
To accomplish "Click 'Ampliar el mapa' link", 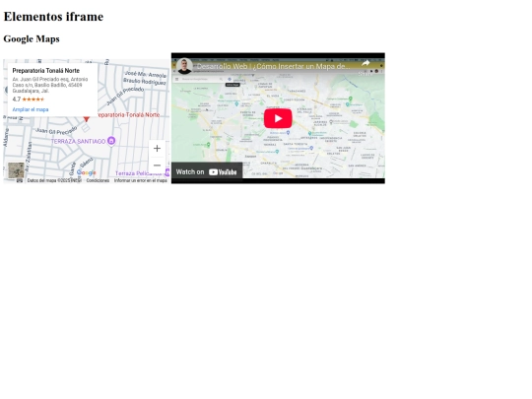I will [x=31, y=109].
